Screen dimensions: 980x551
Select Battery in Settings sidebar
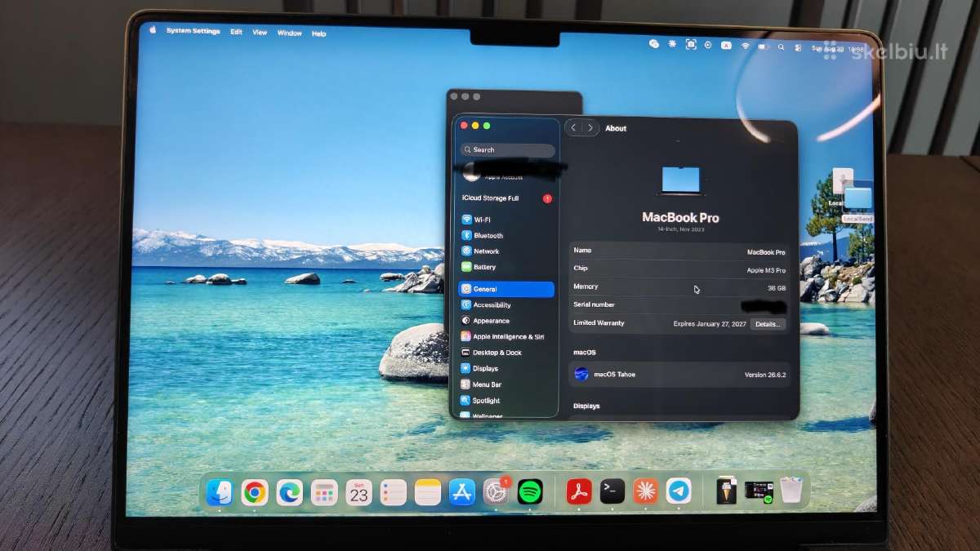click(506, 267)
